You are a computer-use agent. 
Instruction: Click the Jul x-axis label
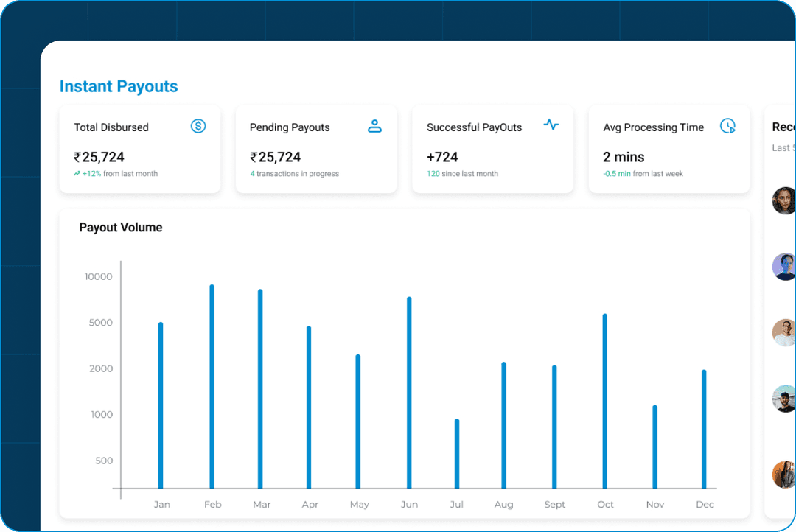coord(456,505)
